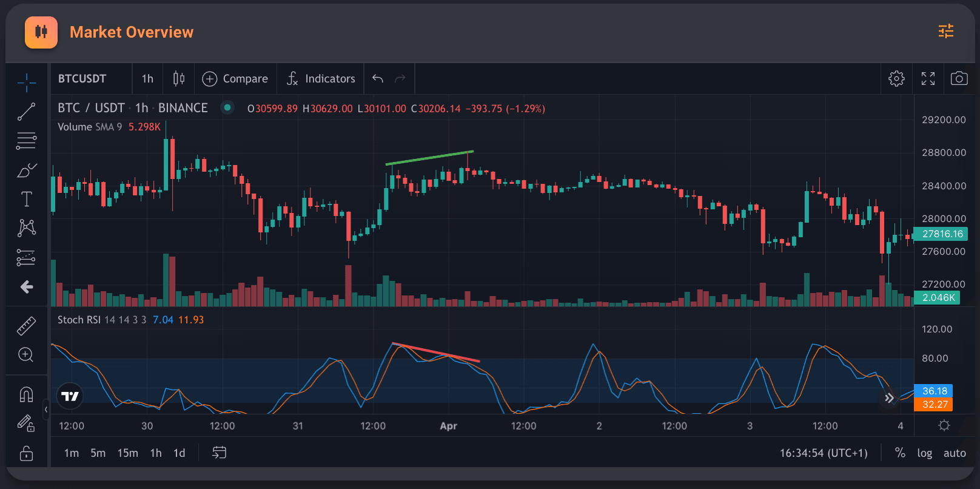The image size is (980, 489).
Task: Toggle magnet mode for drawings
Action: coord(26,395)
